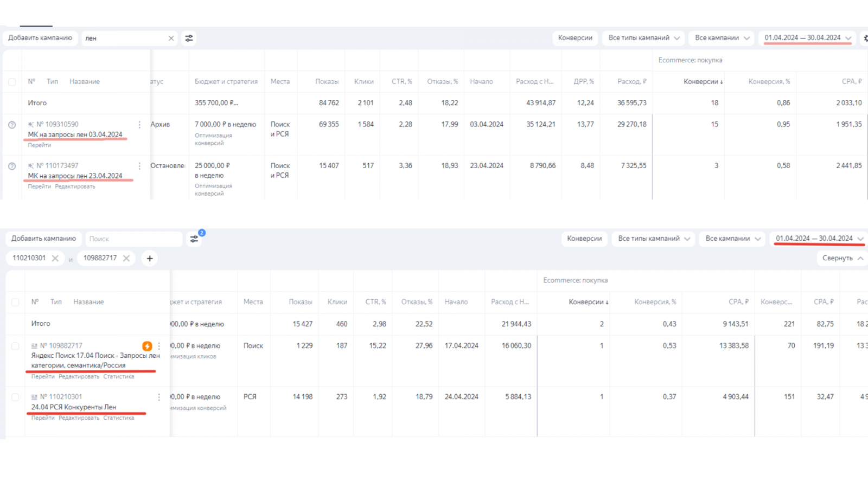Open the upper date range 01.04.2024 — 30.04.2024
The image size is (868, 488).
(x=807, y=38)
